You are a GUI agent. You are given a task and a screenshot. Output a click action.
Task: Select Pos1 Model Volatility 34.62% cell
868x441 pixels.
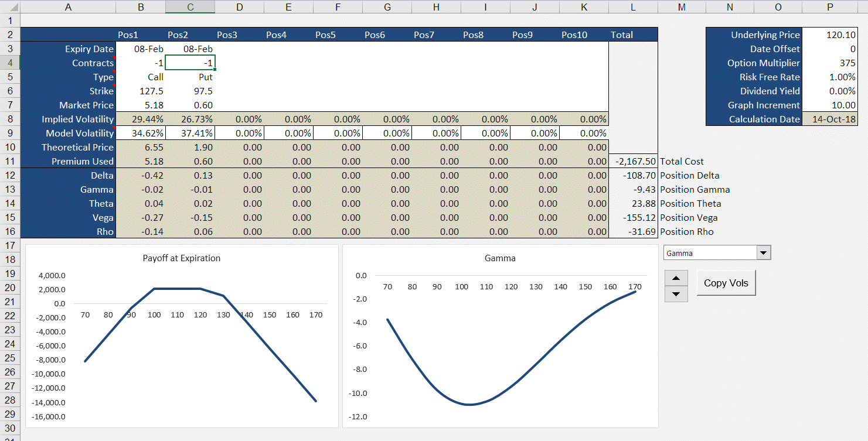click(141, 134)
